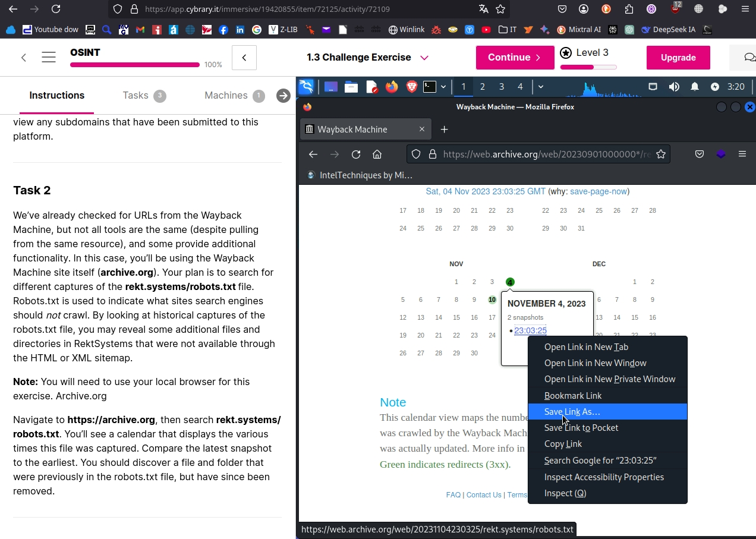This screenshot has height=539, width=756.
Task: Open the inner Firefox hamburger menu
Action: (x=742, y=154)
